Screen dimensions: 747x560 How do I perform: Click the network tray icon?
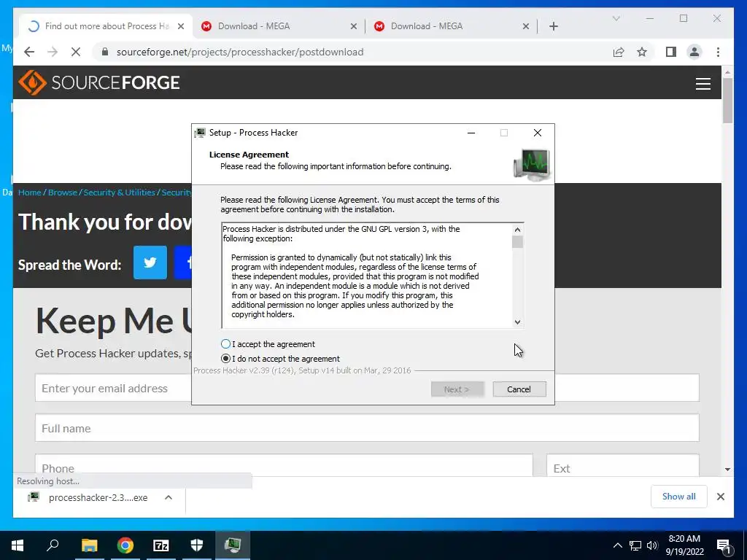pos(635,545)
